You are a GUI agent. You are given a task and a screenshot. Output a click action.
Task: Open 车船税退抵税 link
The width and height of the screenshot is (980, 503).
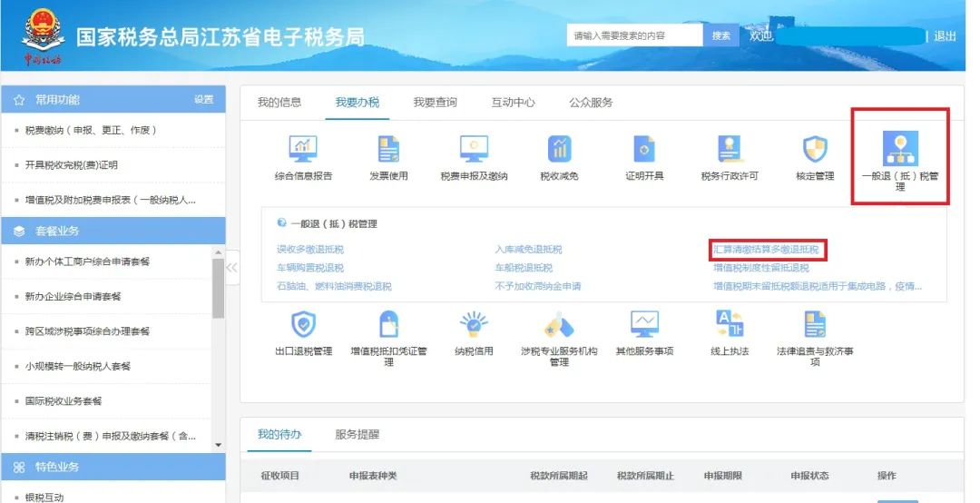tap(524, 268)
